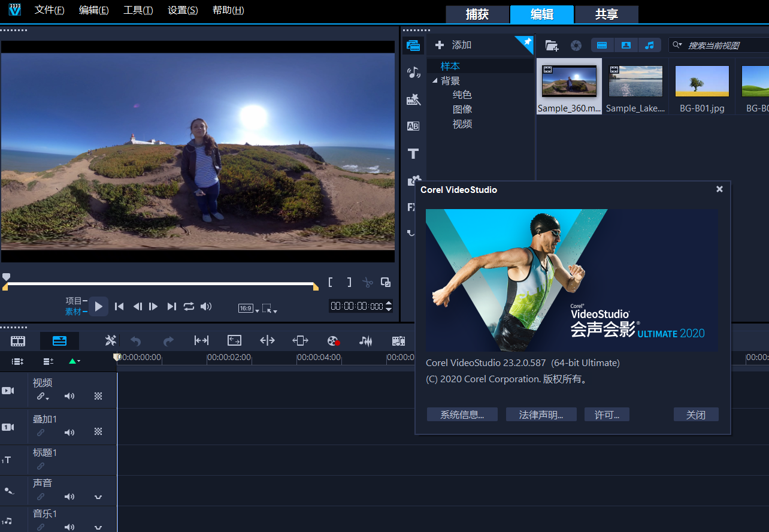This screenshot has width=769, height=532.
Task: Open the Sound Mixer icon
Action: (x=365, y=341)
